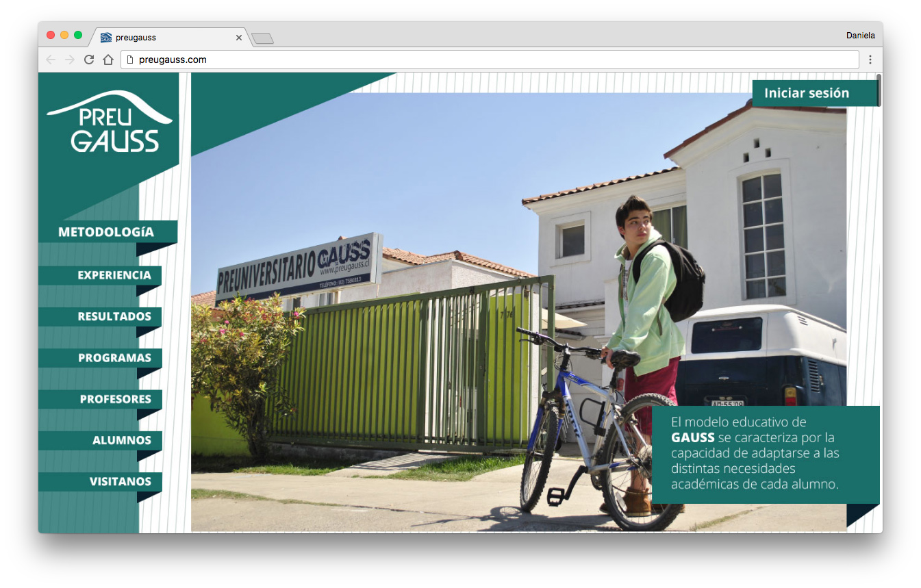Click the page info icon in address bar
Viewport: 921px width, 588px height.
click(x=130, y=60)
